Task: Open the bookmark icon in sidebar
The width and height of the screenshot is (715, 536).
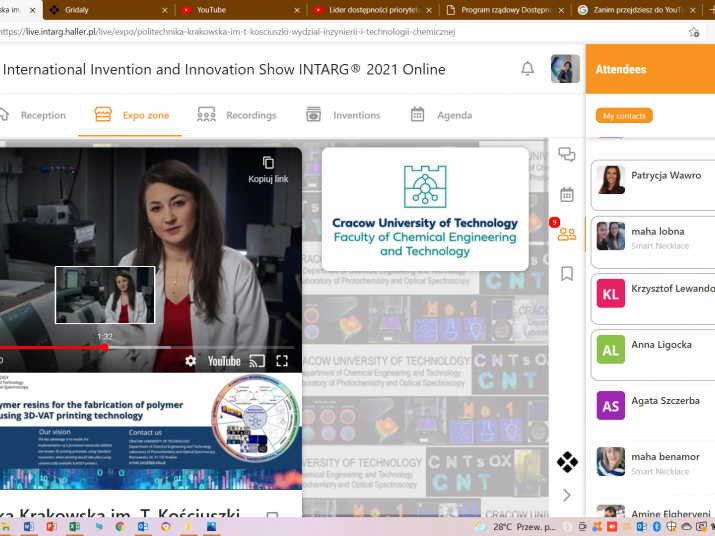Action: 567,273
